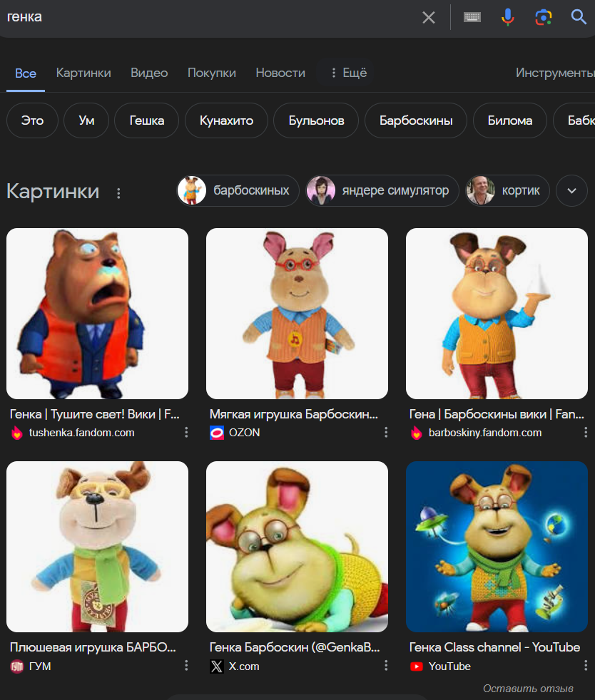
Task: Click the OZON favicon
Action: point(217,433)
